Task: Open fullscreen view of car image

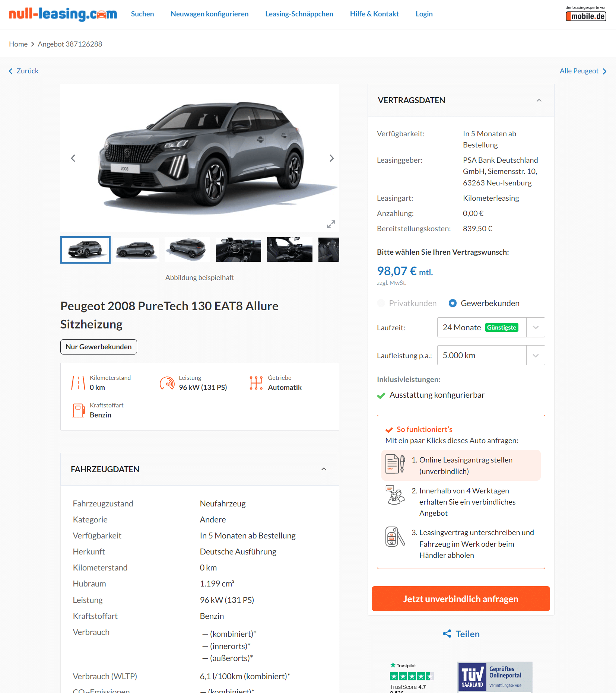Action: (331, 224)
